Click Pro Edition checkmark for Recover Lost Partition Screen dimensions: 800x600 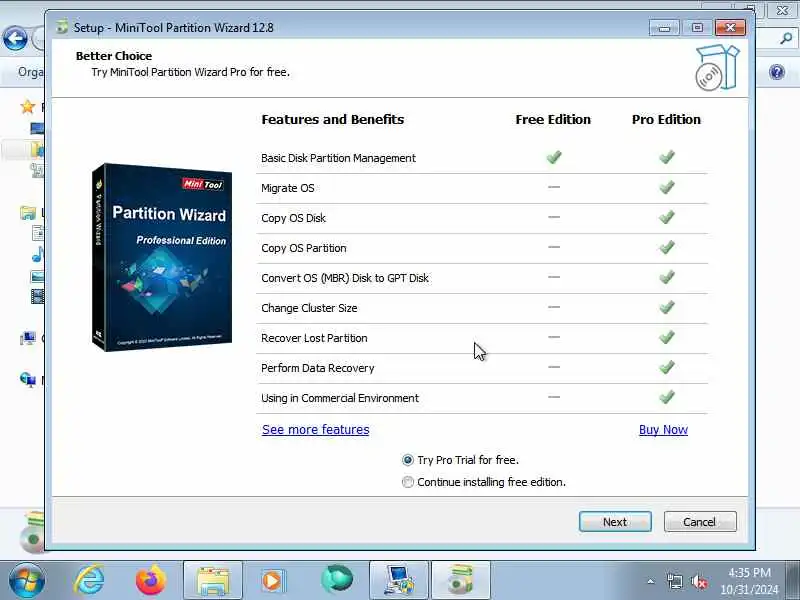click(x=667, y=337)
